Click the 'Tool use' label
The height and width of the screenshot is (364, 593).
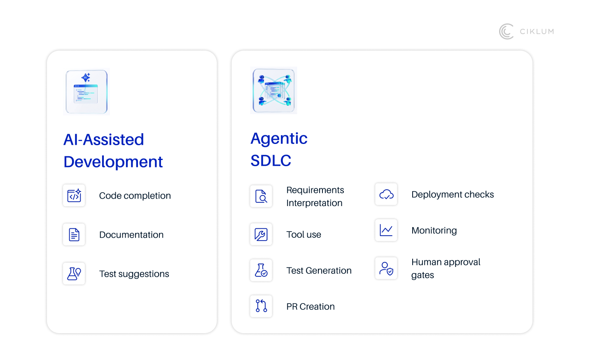click(x=304, y=234)
